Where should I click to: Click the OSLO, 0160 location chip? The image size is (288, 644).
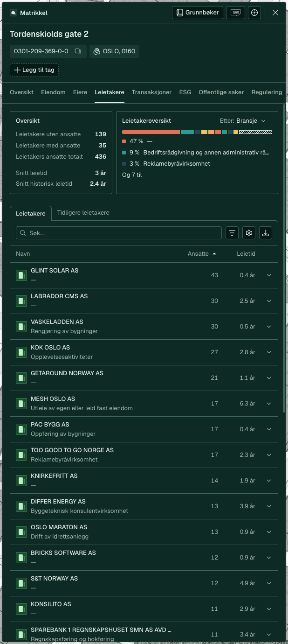point(114,51)
